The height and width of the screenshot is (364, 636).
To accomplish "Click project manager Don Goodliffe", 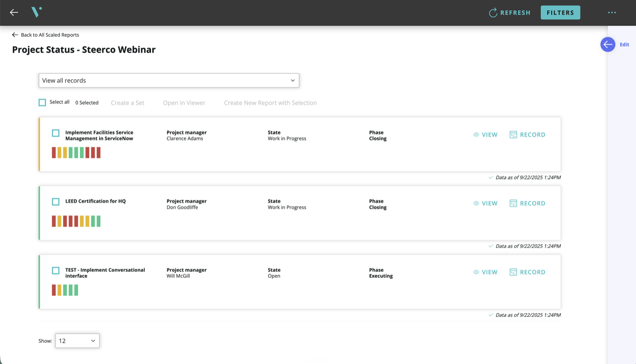I will pos(182,207).
